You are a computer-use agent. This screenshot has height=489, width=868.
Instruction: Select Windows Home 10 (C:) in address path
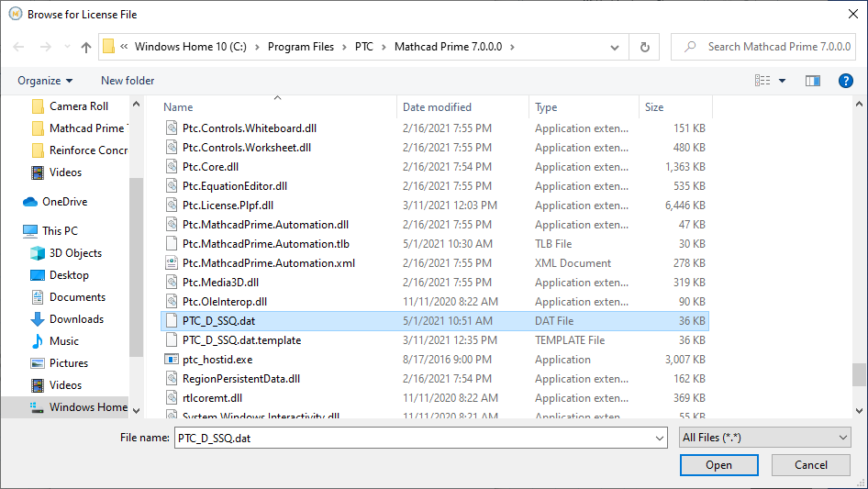[x=191, y=47]
